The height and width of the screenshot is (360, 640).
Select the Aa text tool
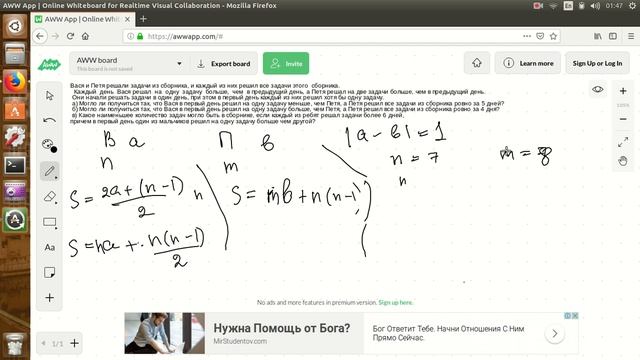49,247
